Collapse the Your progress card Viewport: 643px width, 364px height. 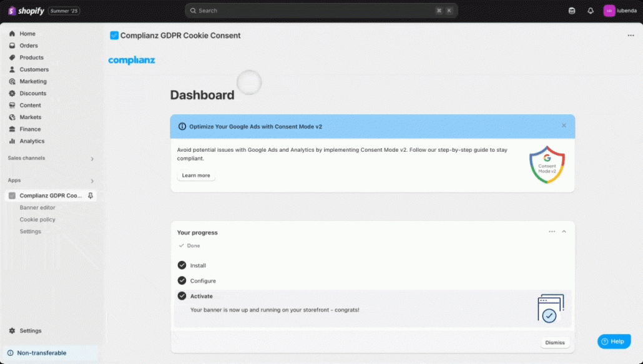tap(564, 231)
